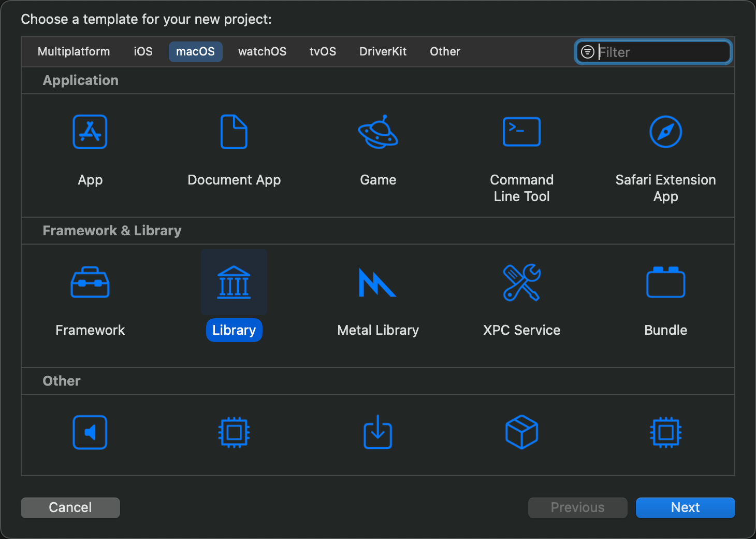Pick the Game template UFO icon
Viewport: 756px width, 539px height.
pyautogui.click(x=378, y=132)
